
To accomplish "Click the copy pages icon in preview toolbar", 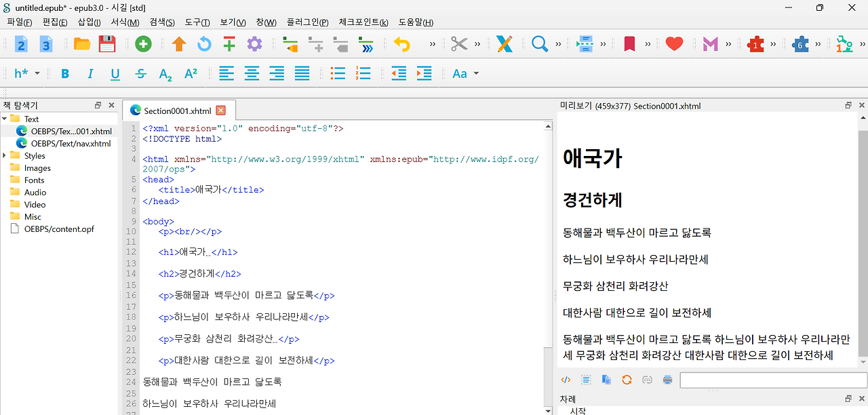I will pyautogui.click(x=606, y=380).
